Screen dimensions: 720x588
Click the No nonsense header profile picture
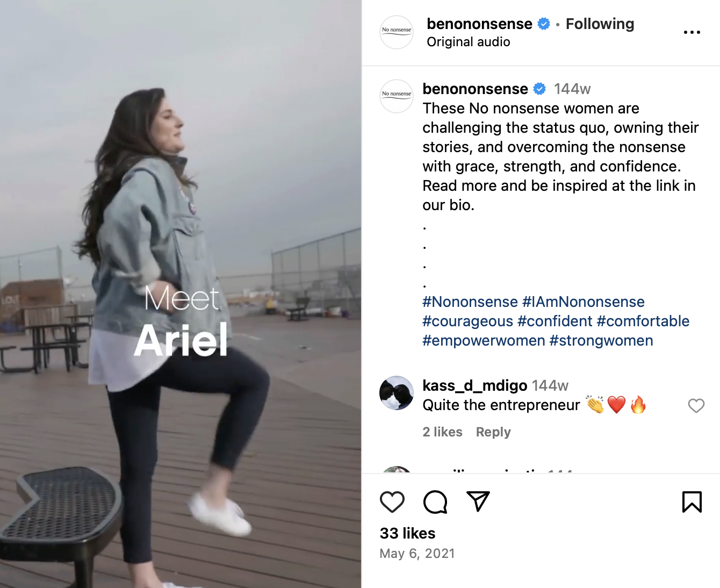coord(397,32)
